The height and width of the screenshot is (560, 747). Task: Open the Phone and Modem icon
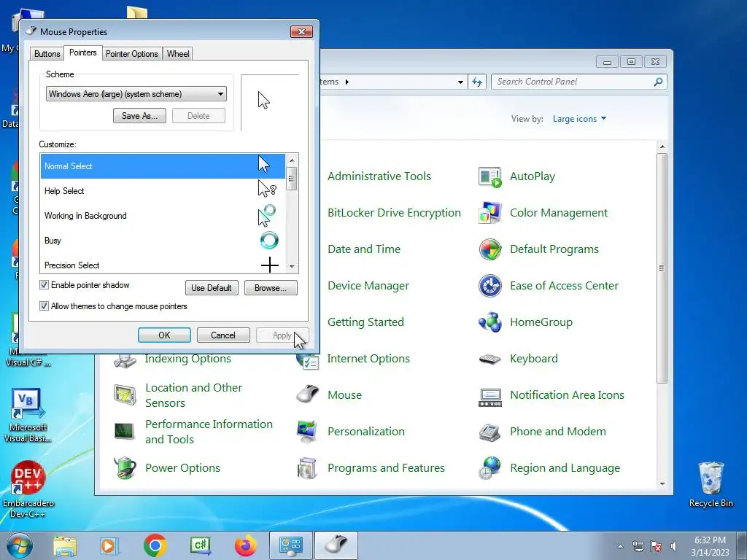(x=489, y=432)
